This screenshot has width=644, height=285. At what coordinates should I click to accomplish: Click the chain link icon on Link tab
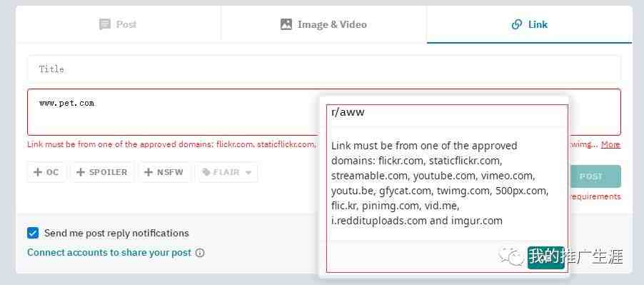click(x=517, y=24)
